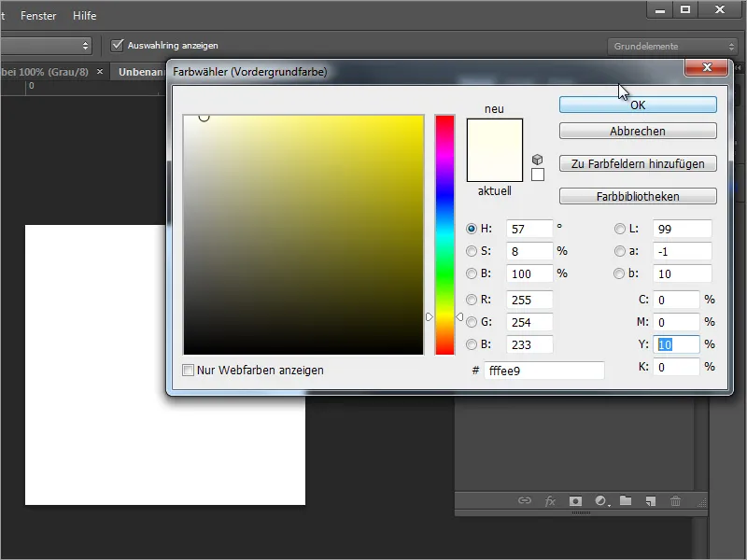
Task: Click the S saturation value field
Action: point(529,251)
